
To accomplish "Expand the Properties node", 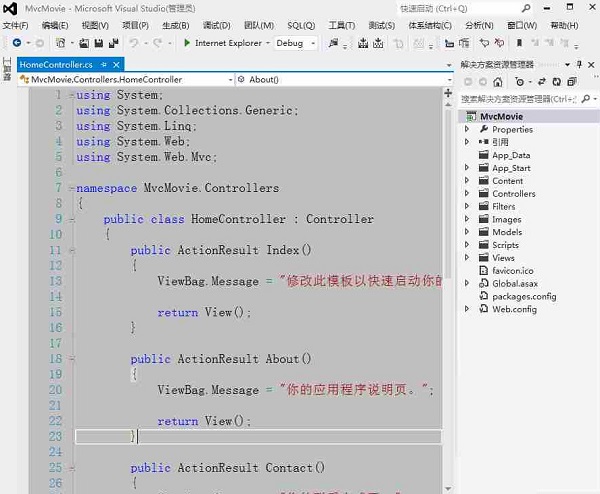I will pyautogui.click(x=467, y=129).
